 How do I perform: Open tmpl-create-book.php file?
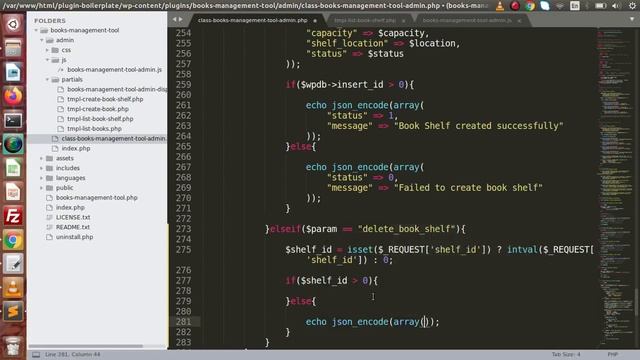98,109
